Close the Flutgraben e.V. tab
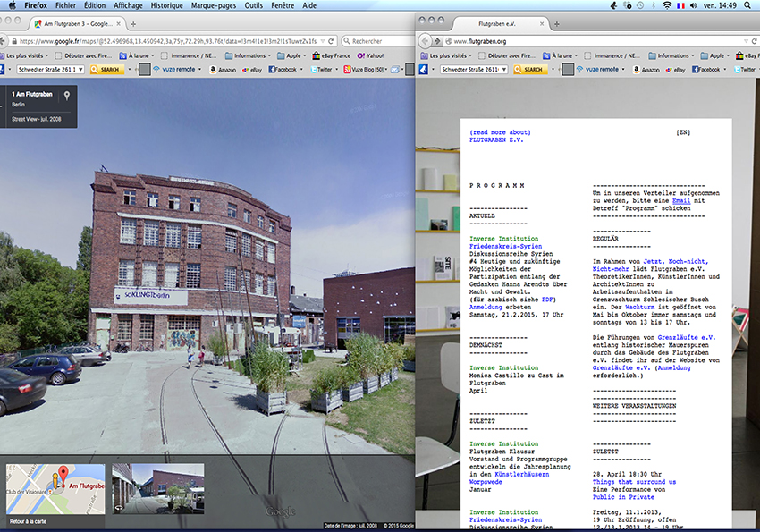Viewport: 760px width, 532px height. (x=542, y=24)
